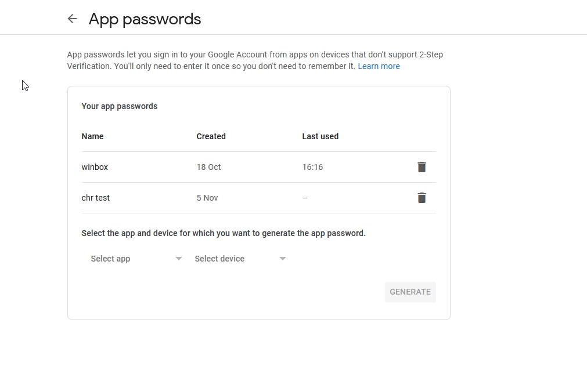Click the Name column header
Image resolution: width=587 pixels, height=392 pixels.
[x=92, y=136]
